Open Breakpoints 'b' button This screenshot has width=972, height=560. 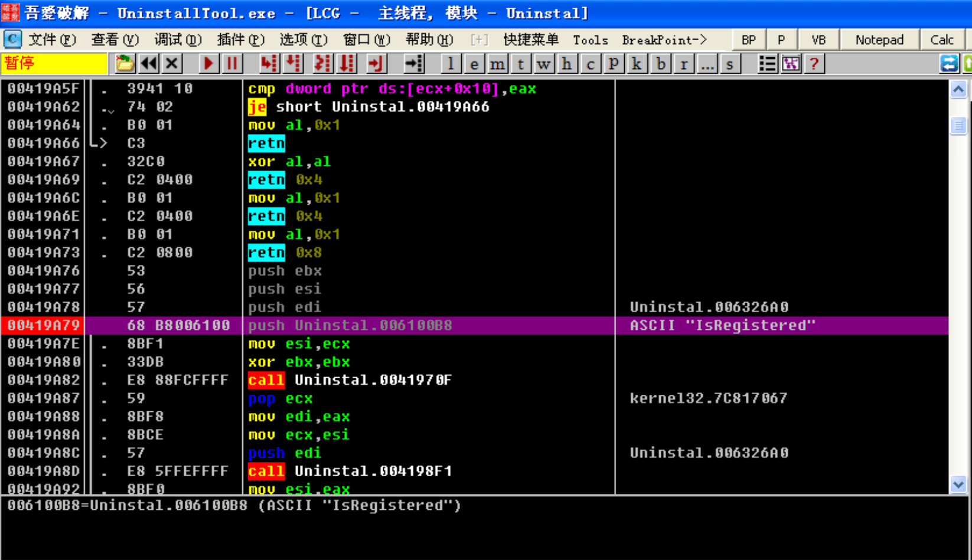(660, 63)
